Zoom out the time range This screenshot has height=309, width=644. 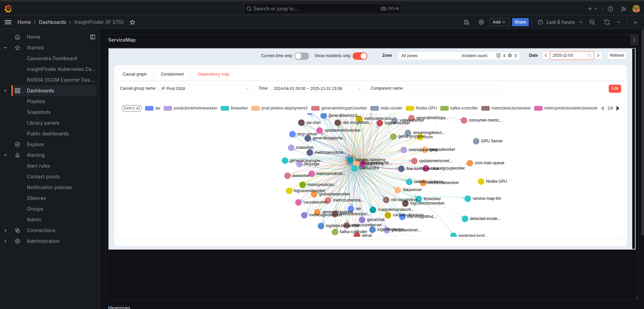tap(592, 22)
